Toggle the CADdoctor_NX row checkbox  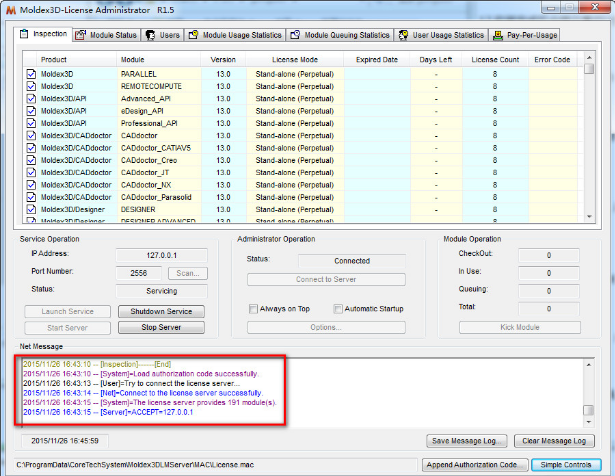pyautogui.click(x=31, y=185)
